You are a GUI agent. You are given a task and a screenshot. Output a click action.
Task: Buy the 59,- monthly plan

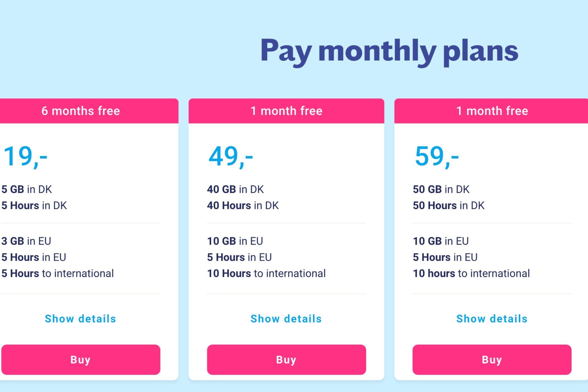coord(492,360)
